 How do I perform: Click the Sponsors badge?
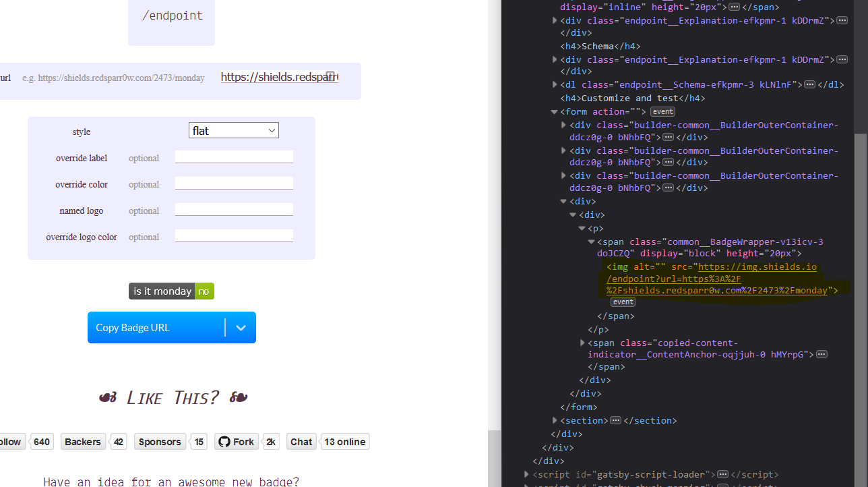point(160,442)
